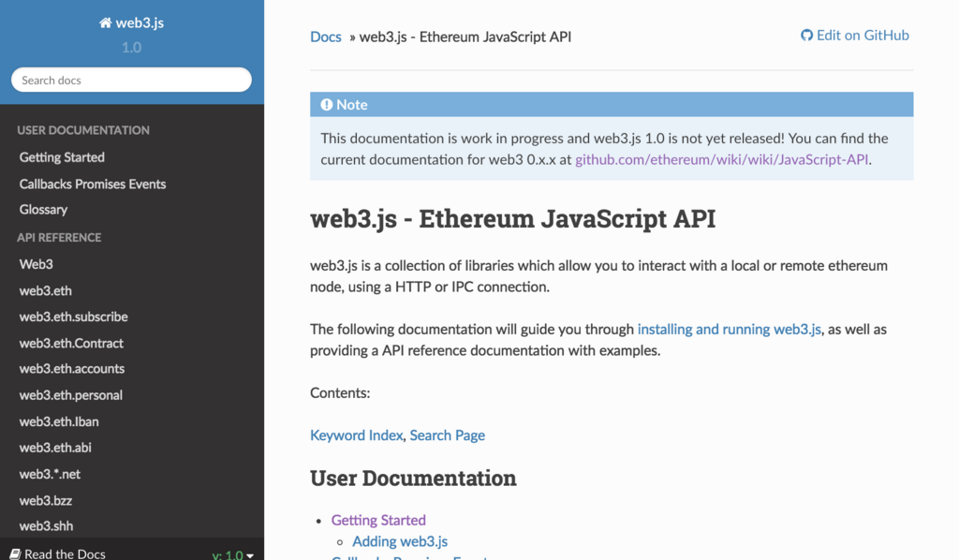Go to Docs breadcrumb link
The height and width of the screenshot is (560, 959).
[325, 37]
